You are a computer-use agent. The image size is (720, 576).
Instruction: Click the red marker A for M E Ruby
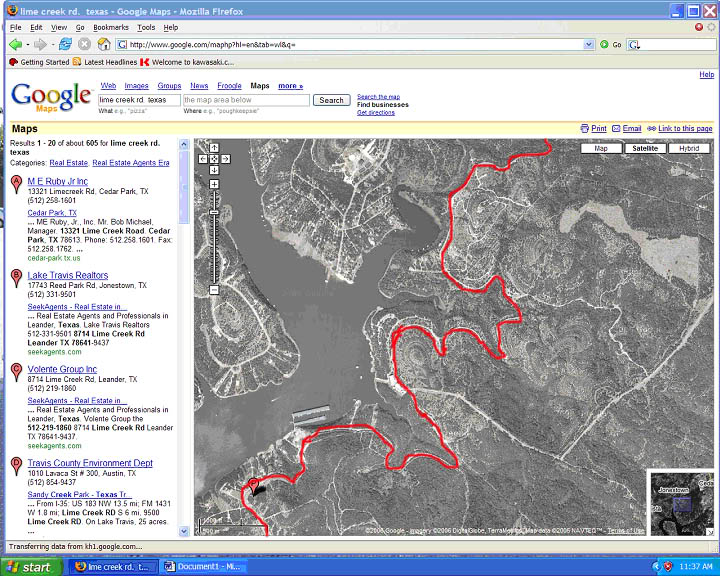[x=16, y=183]
